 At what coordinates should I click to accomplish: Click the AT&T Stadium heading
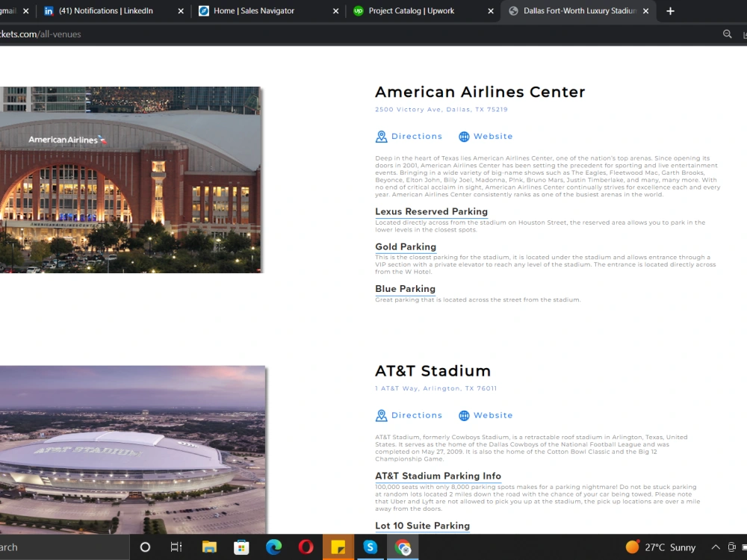[x=433, y=371]
